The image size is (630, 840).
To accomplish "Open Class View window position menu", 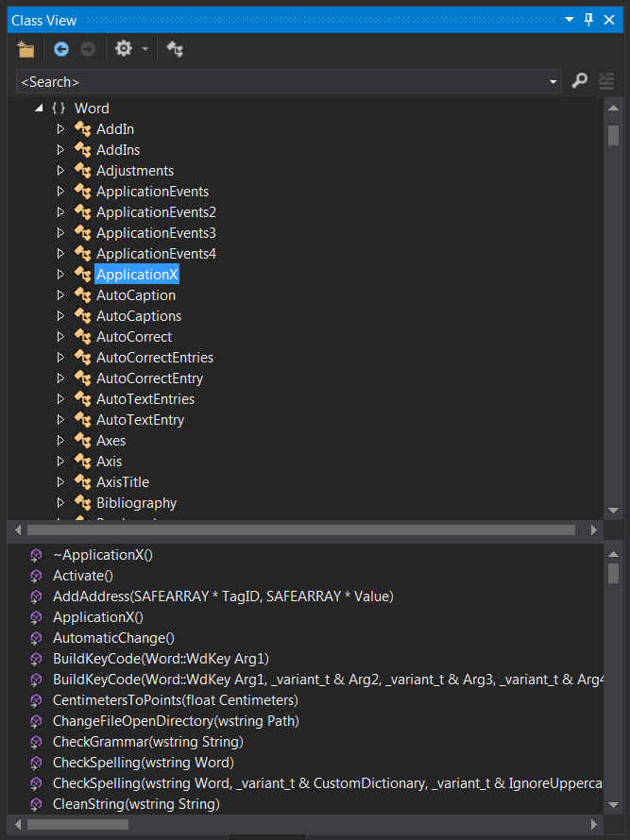I will click(x=570, y=21).
